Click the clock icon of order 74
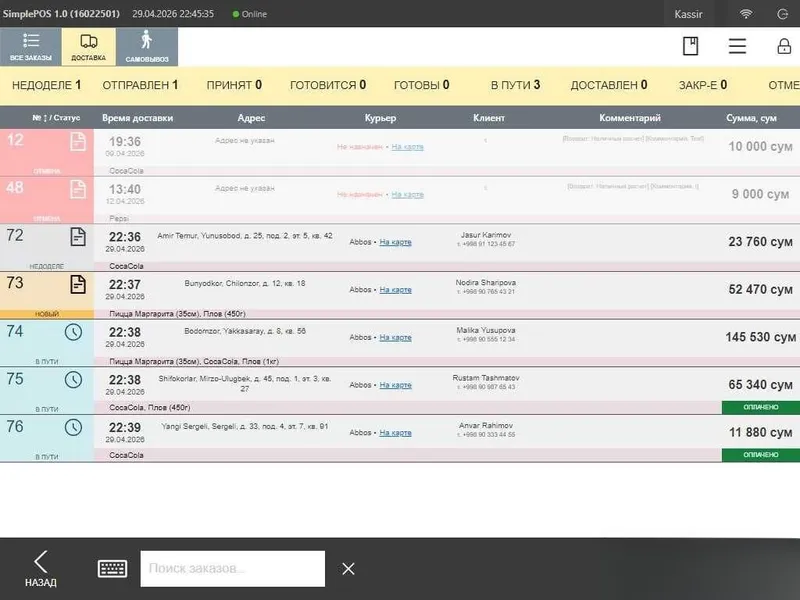 pyautogui.click(x=73, y=333)
